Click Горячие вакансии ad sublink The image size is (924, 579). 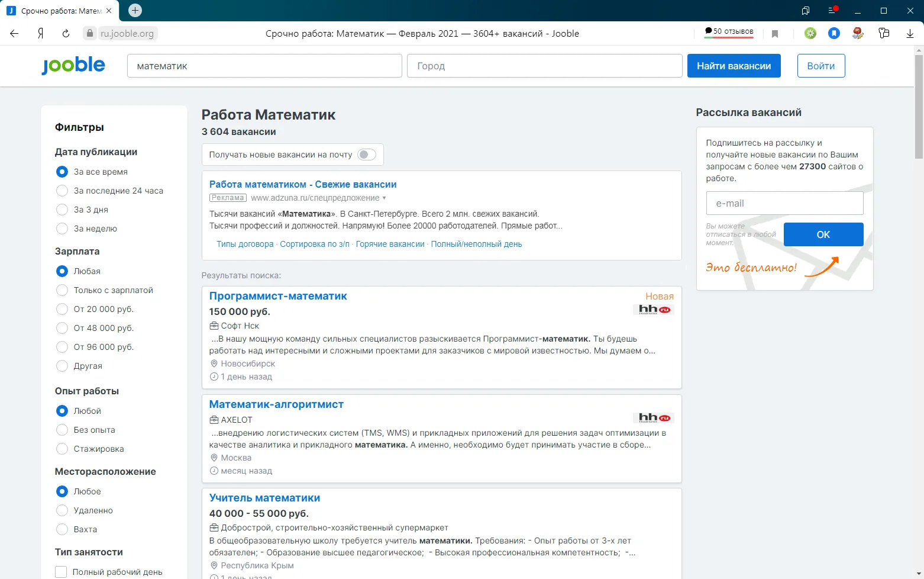[x=390, y=244]
